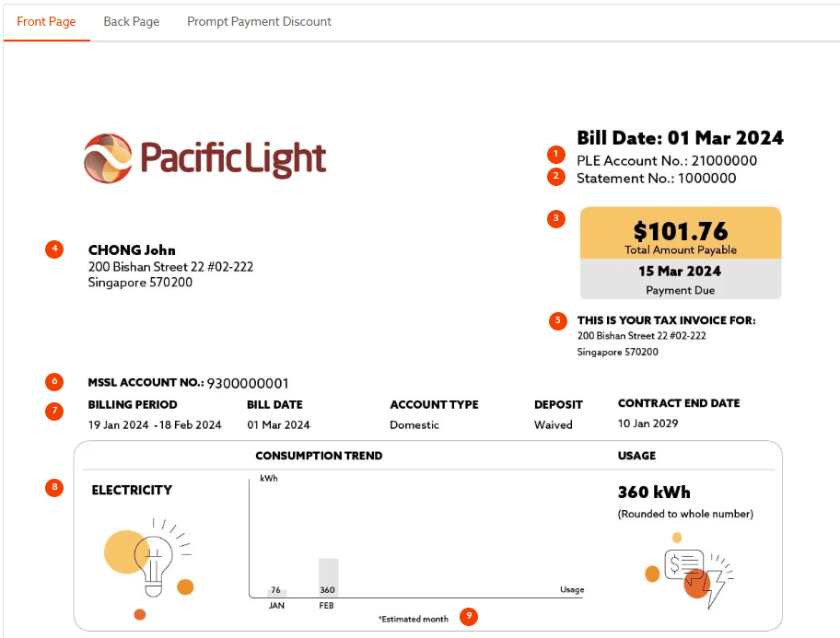The image size is (840, 638).
Task: Click the CONSUMPTION TREND heading
Action: (319, 456)
